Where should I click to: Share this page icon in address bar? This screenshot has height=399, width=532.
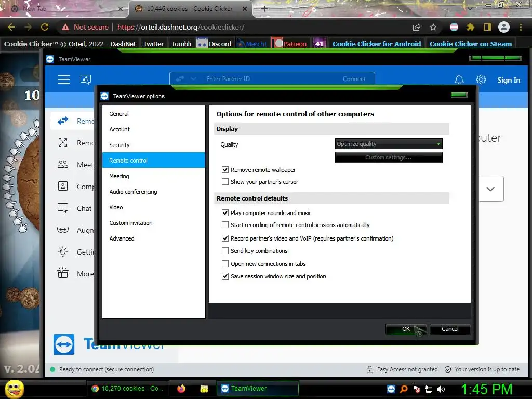coord(417,27)
